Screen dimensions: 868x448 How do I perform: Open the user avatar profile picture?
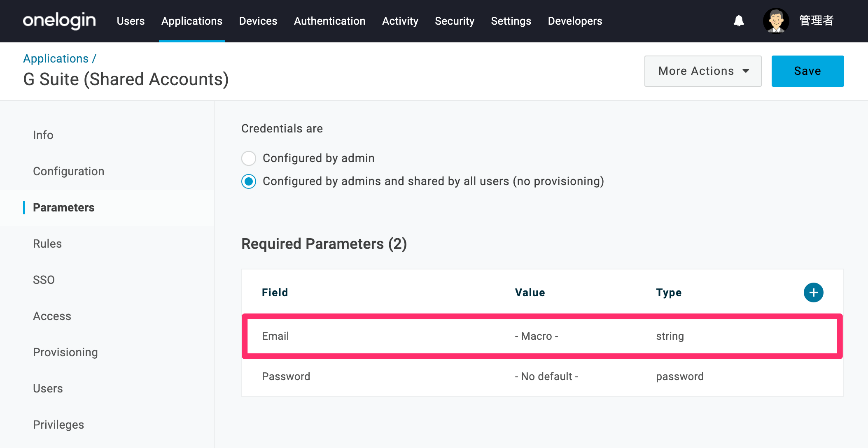(776, 21)
